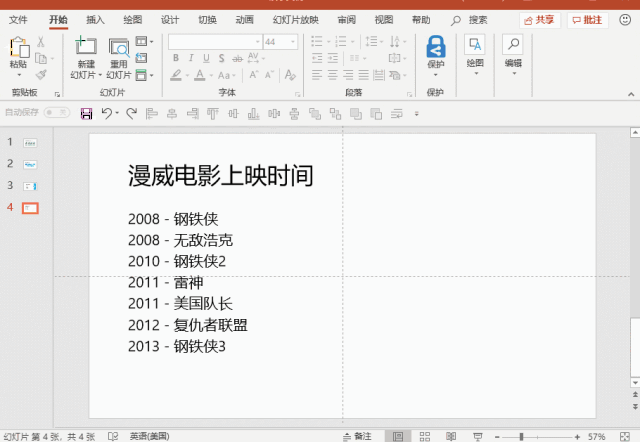Click the Redo arrow icon
This screenshot has width=640, height=442.
pyautogui.click(x=131, y=113)
